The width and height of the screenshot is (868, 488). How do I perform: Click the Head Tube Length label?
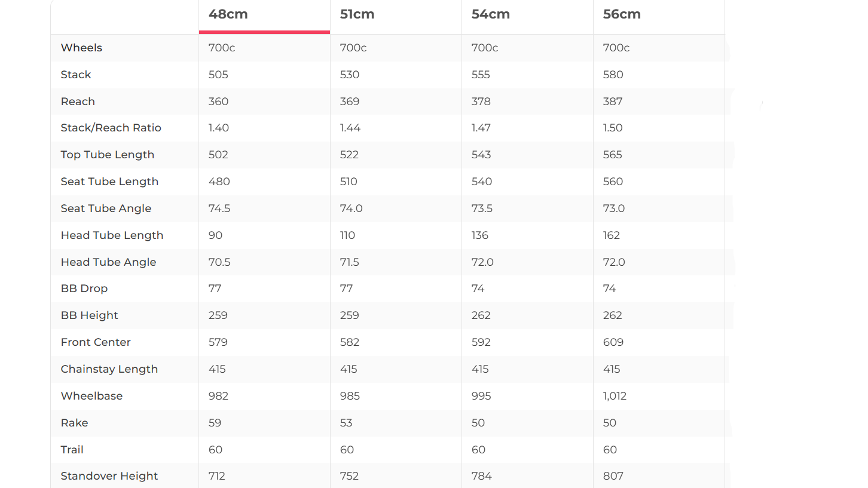point(112,235)
